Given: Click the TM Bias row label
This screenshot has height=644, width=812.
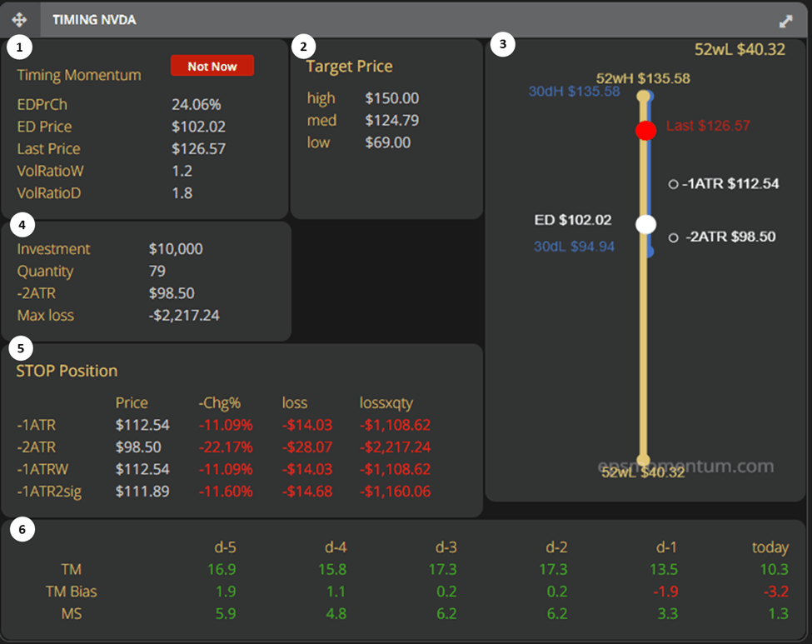Looking at the screenshot, I should click(x=72, y=592).
